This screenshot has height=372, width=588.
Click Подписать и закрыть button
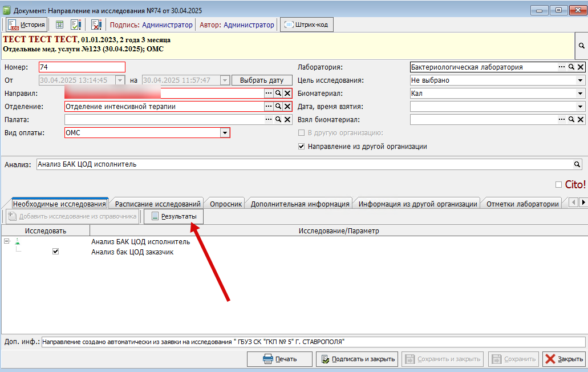358,359
